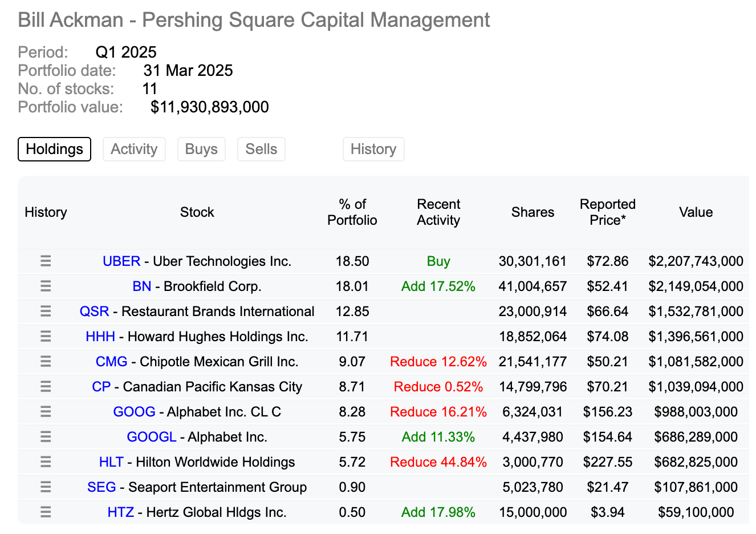This screenshot has height=534, width=756.
Task: Click the $686,289,000 value cell
Action: (x=696, y=437)
